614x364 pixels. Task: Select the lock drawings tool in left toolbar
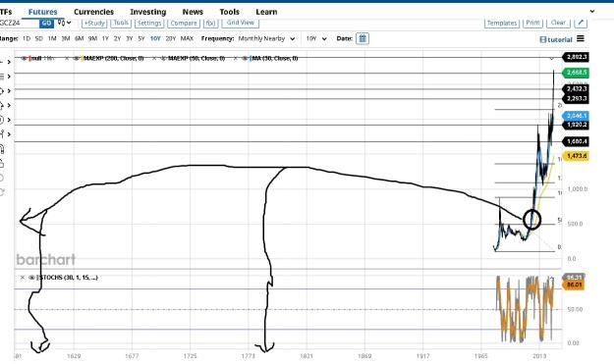2,164
